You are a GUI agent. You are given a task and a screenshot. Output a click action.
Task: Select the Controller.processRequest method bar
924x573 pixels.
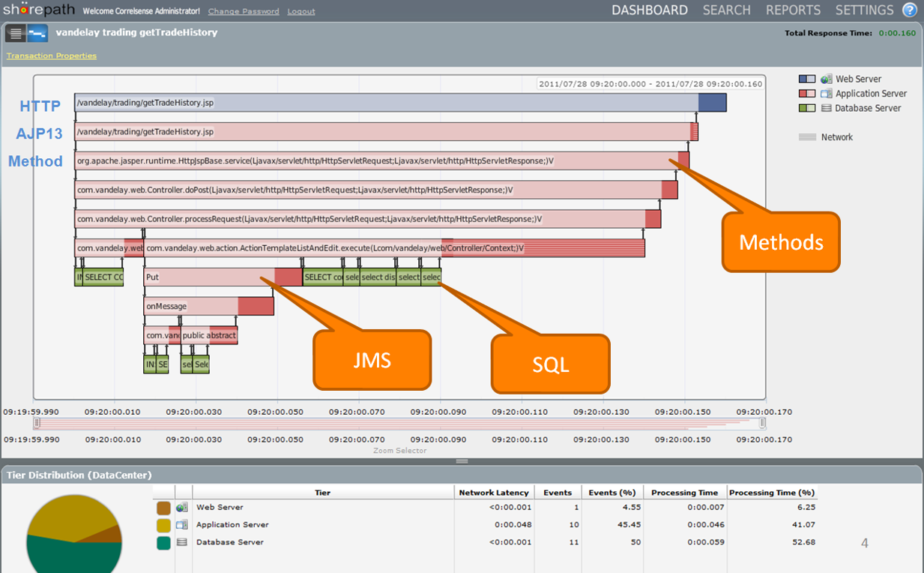[x=368, y=219]
